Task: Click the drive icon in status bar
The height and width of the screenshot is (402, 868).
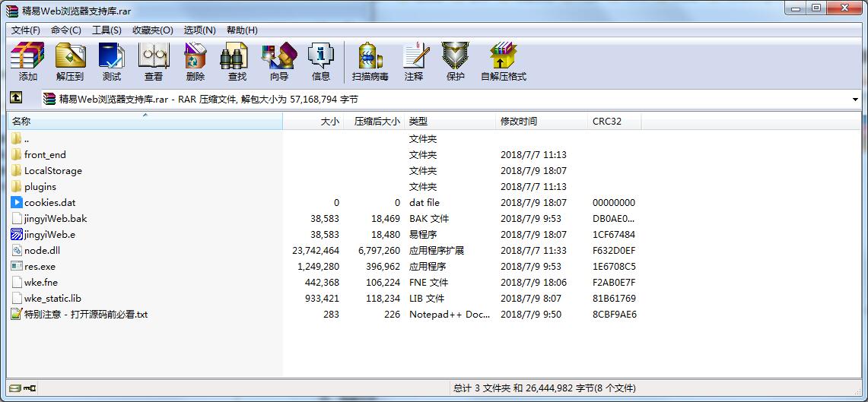Action: tap(15, 388)
